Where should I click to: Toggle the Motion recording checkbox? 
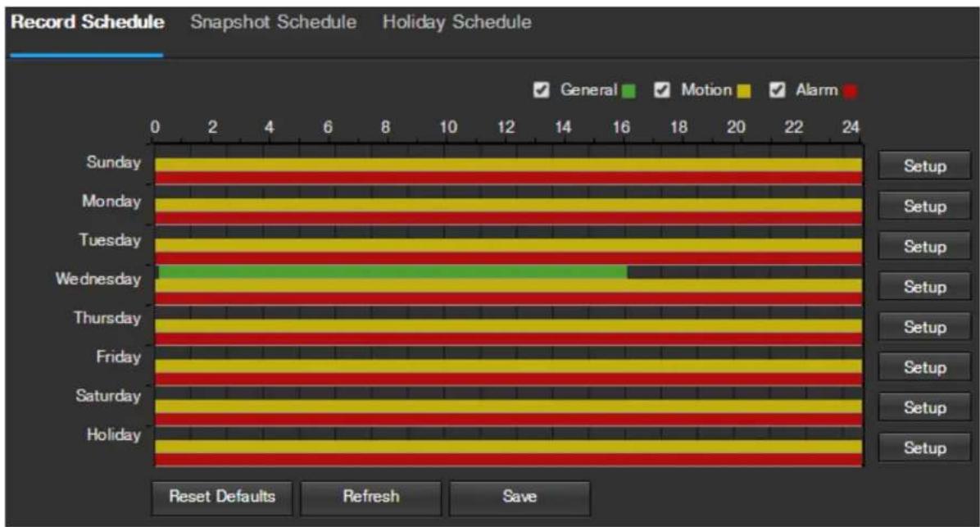[662, 90]
